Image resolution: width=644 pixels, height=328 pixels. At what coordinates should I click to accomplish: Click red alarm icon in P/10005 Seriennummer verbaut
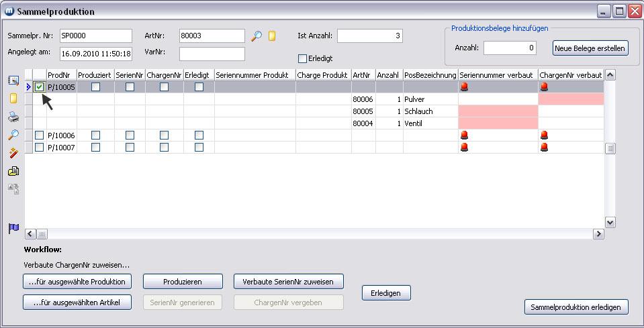[x=464, y=87]
